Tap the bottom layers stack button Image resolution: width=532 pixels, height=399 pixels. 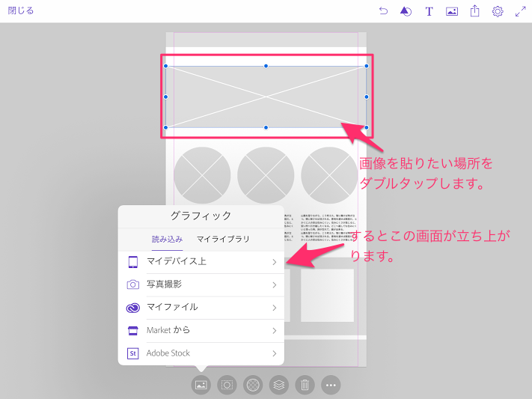tap(279, 385)
